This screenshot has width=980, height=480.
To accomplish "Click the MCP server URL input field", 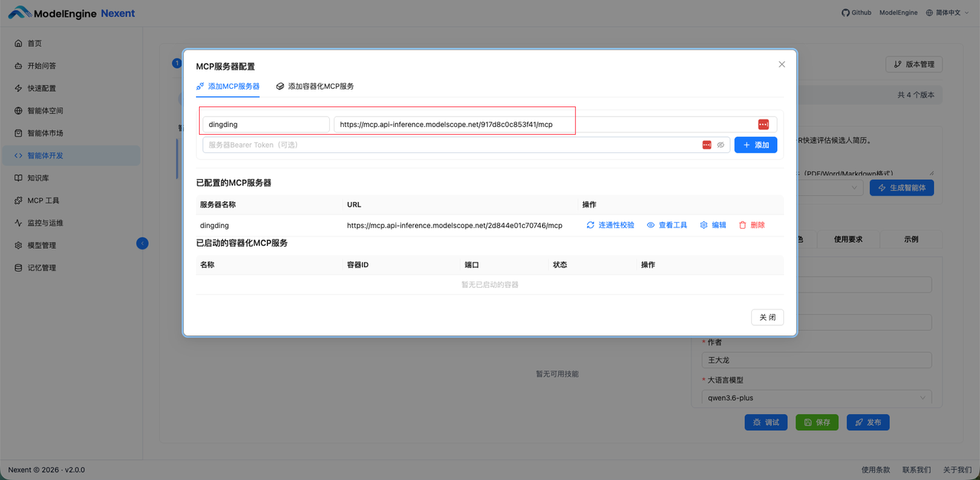I will click(x=555, y=125).
